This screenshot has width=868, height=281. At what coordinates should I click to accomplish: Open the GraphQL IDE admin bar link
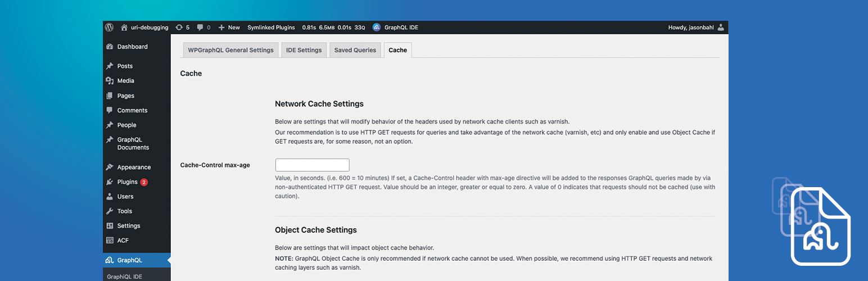click(401, 27)
